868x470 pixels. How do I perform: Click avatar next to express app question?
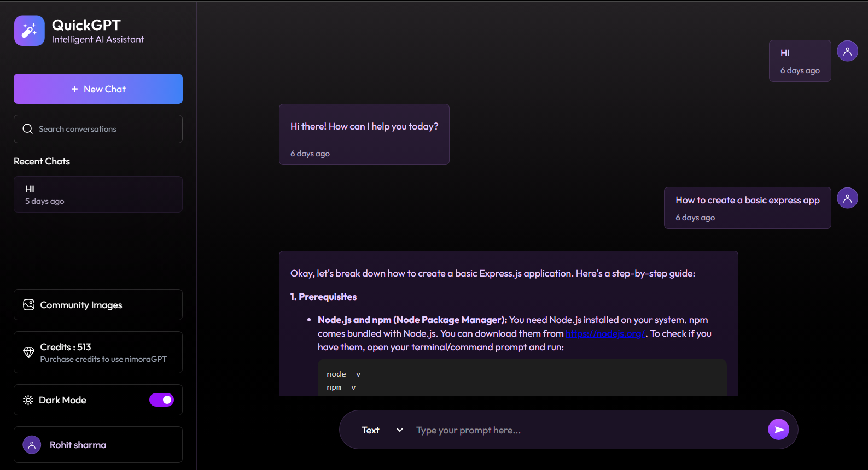pos(847,198)
